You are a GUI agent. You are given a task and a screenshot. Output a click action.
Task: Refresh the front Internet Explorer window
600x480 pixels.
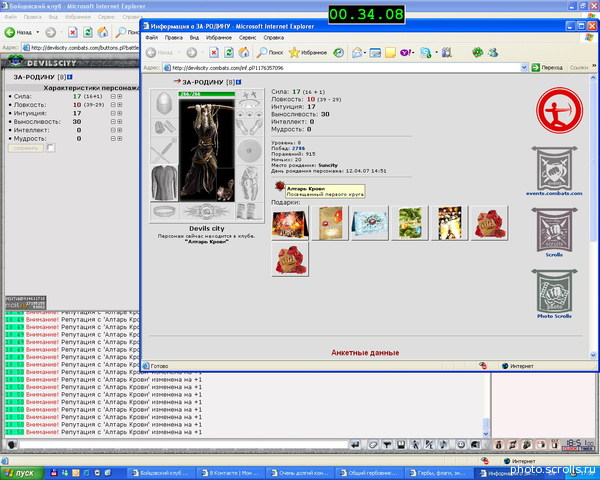tap(229, 52)
